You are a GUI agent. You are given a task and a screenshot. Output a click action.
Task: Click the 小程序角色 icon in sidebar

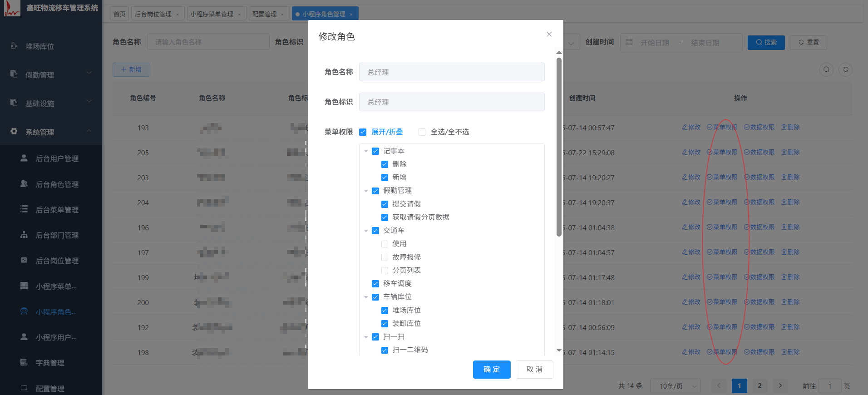coord(24,311)
